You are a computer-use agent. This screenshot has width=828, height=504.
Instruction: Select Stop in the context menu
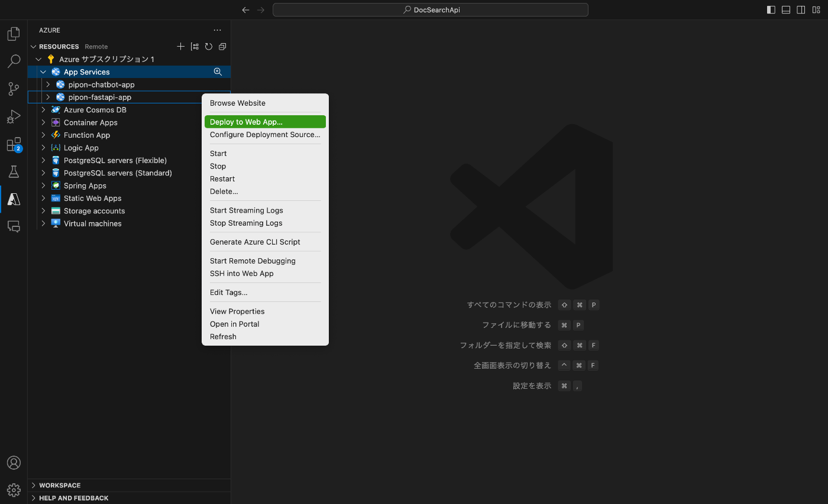click(x=265, y=166)
